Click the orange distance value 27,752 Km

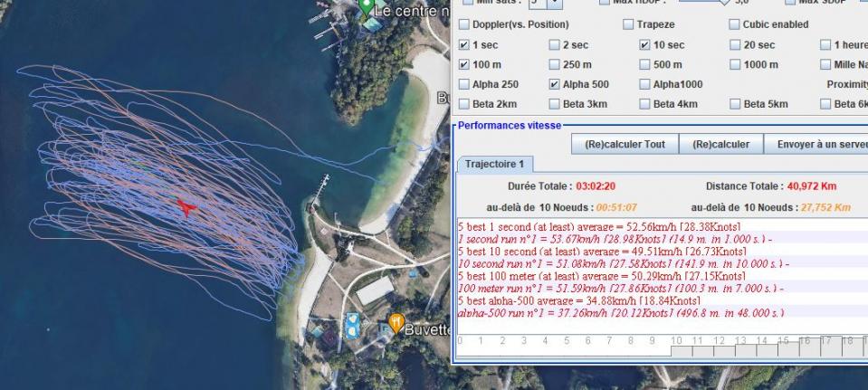click(825, 208)
